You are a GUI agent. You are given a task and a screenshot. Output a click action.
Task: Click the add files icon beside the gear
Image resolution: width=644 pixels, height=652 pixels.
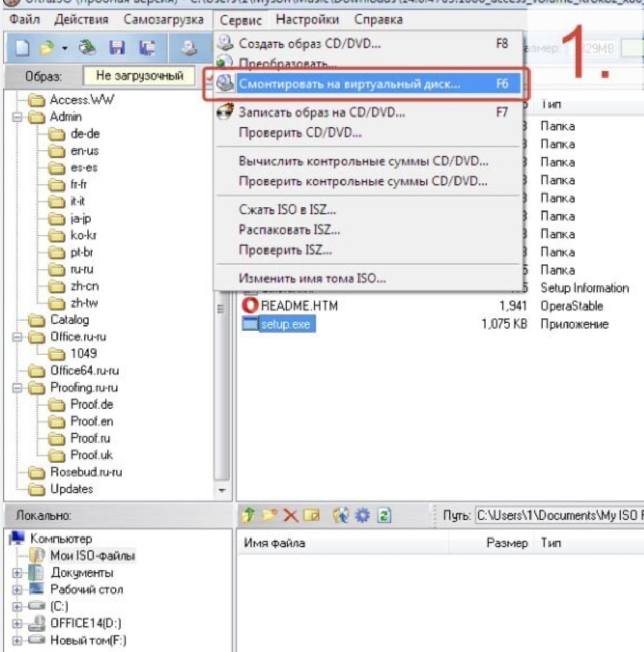(x=340, y=515)
